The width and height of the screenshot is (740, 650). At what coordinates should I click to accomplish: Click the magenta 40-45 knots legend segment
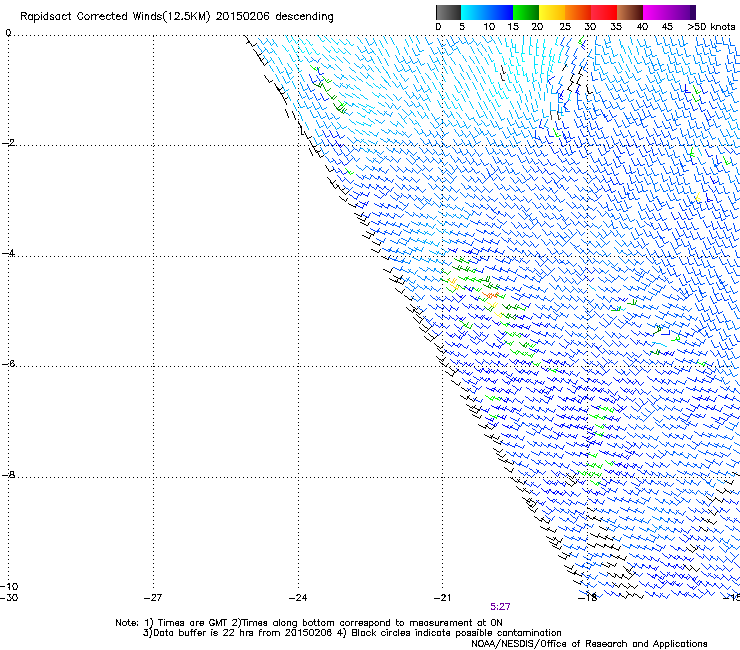[656, 12]
